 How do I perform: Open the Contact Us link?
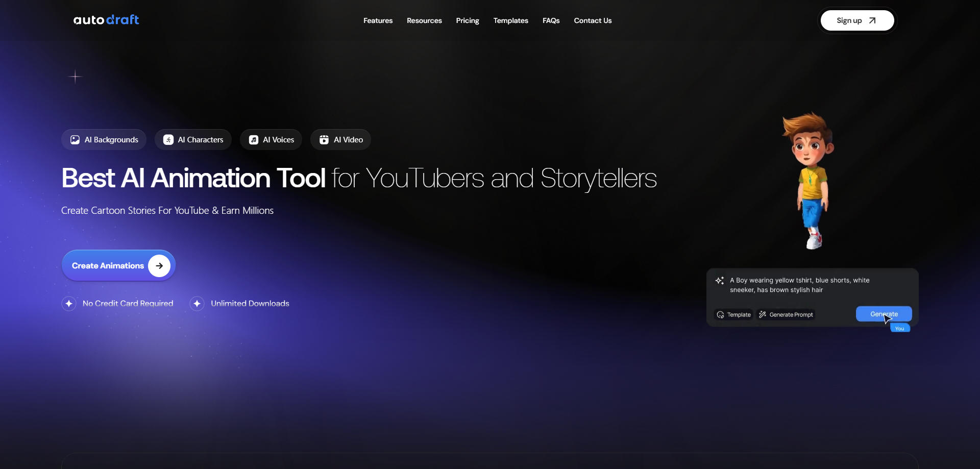pyautogui.click(x=593, y=21)
